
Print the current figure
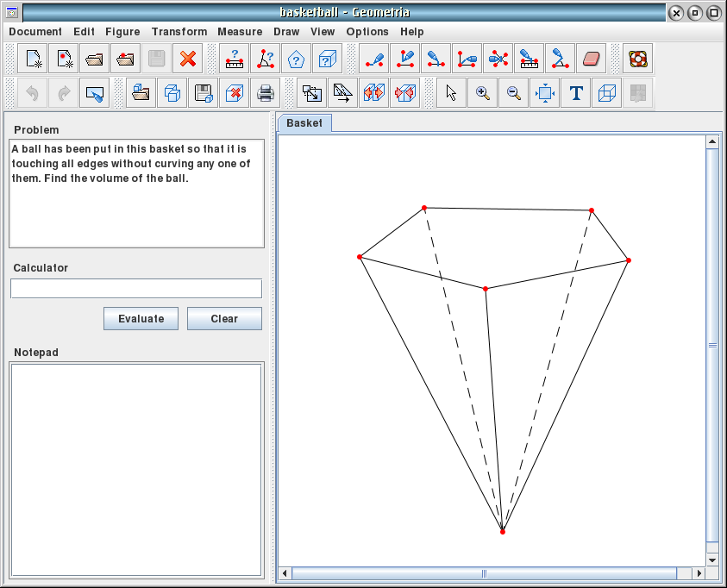(266, 92)
